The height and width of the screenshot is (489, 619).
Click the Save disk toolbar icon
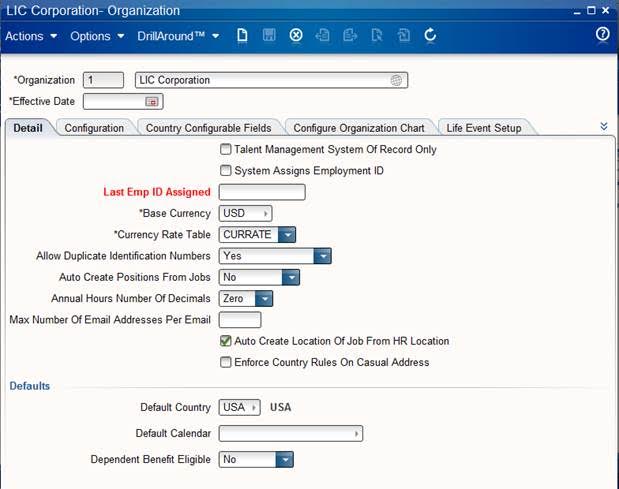tap(269, 35)
